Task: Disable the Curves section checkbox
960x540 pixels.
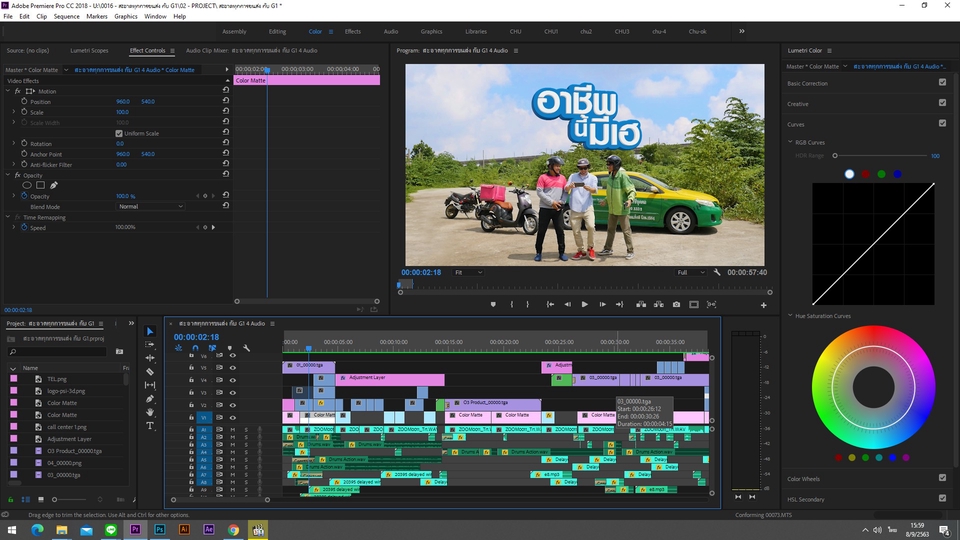Action: click(942, 123)
